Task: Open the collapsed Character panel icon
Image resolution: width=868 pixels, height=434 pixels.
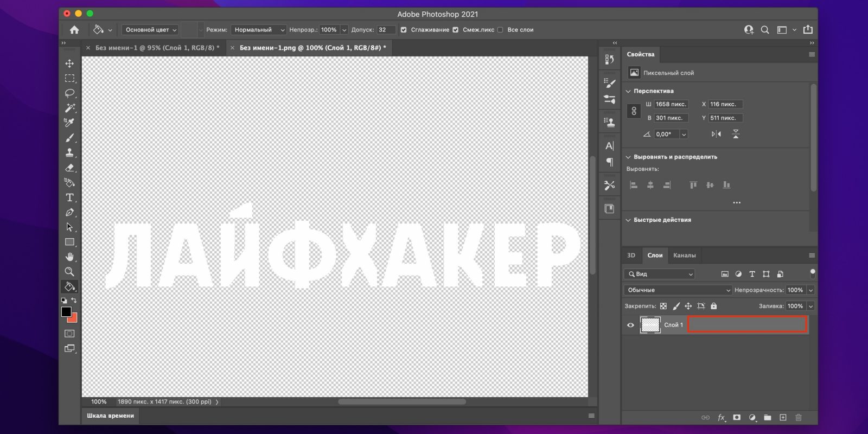Action: (609, 145)
